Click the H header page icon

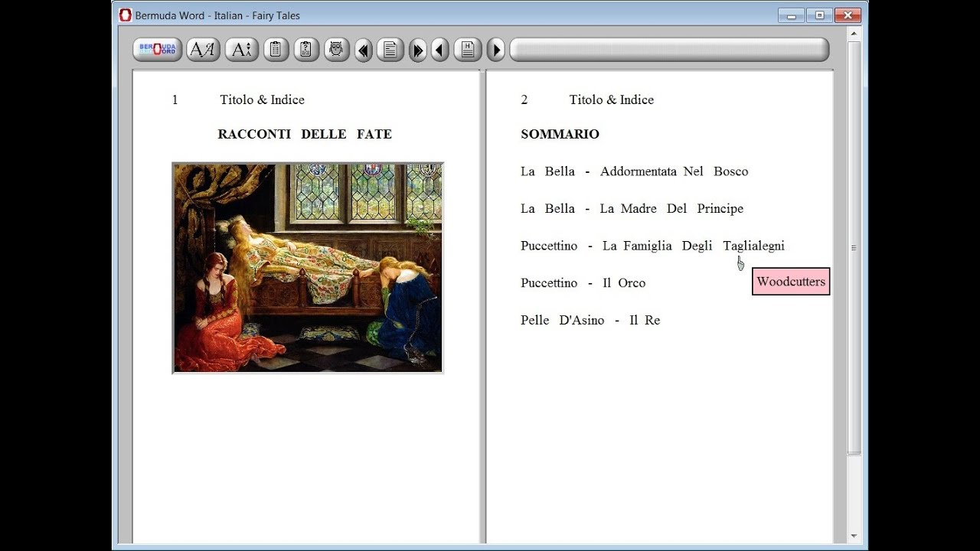[x=467, y=50]
